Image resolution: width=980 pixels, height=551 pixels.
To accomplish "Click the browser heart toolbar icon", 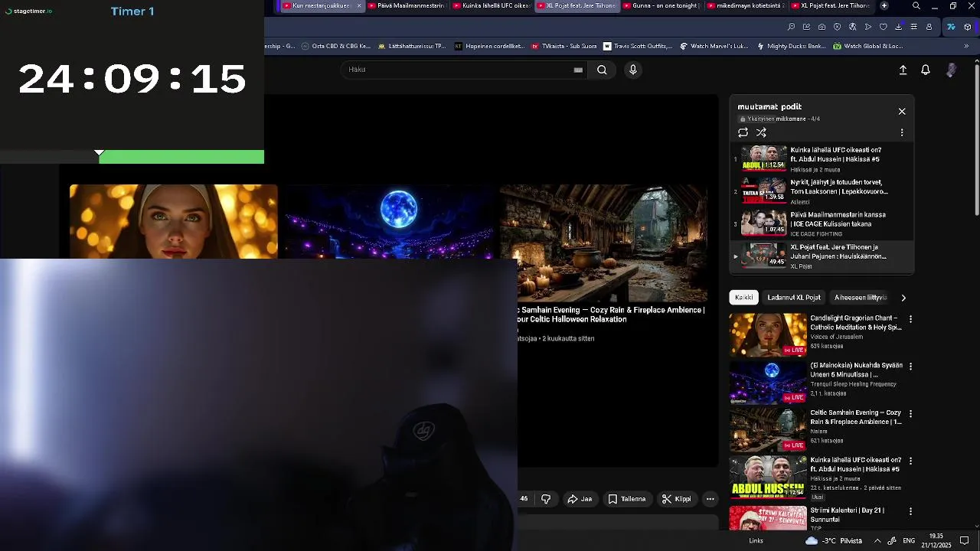I will click(x=883, y=27).
